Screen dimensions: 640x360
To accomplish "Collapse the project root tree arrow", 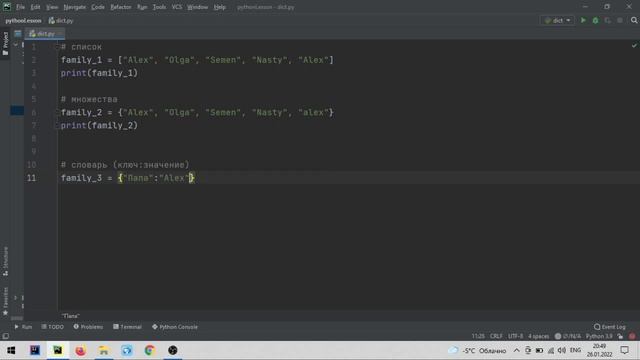I will coord(16,44).
